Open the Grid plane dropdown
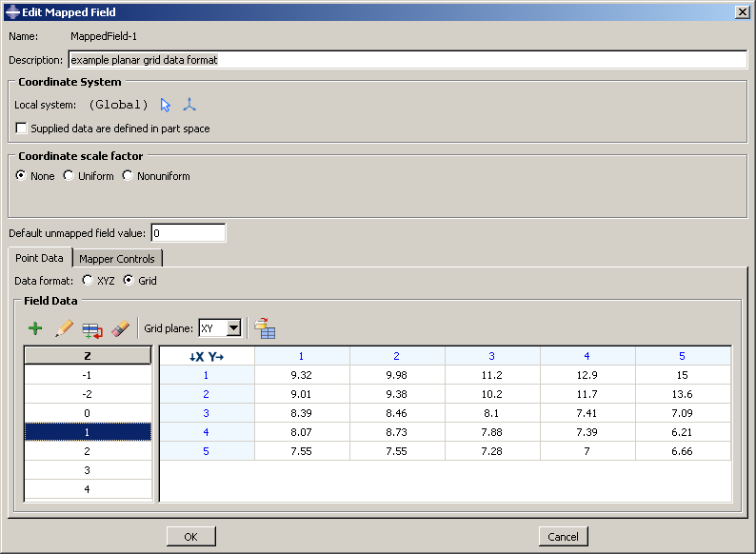The width and height of the screenshot is (756, 554). (x=233, y=328)
